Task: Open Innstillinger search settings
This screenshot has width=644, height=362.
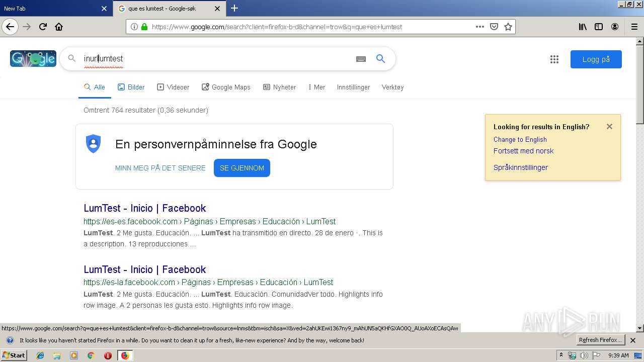Action: click(353, 87)
